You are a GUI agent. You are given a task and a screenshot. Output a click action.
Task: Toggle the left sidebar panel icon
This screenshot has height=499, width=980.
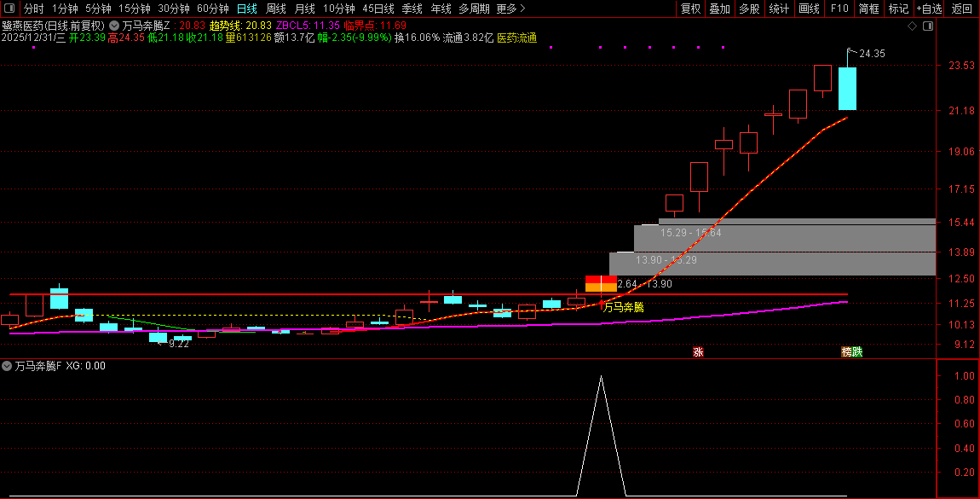pos(9,9)
